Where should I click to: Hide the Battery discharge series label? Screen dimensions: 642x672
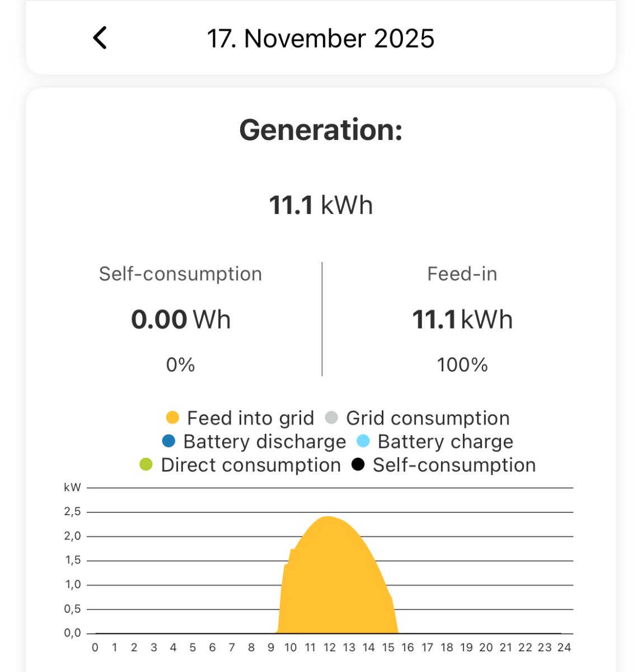[265, 442]
